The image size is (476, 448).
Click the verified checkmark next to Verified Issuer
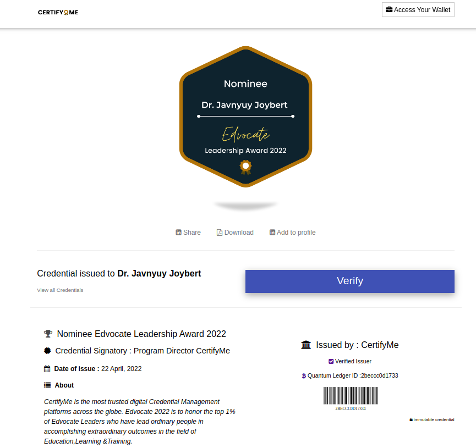coord(331,361)
